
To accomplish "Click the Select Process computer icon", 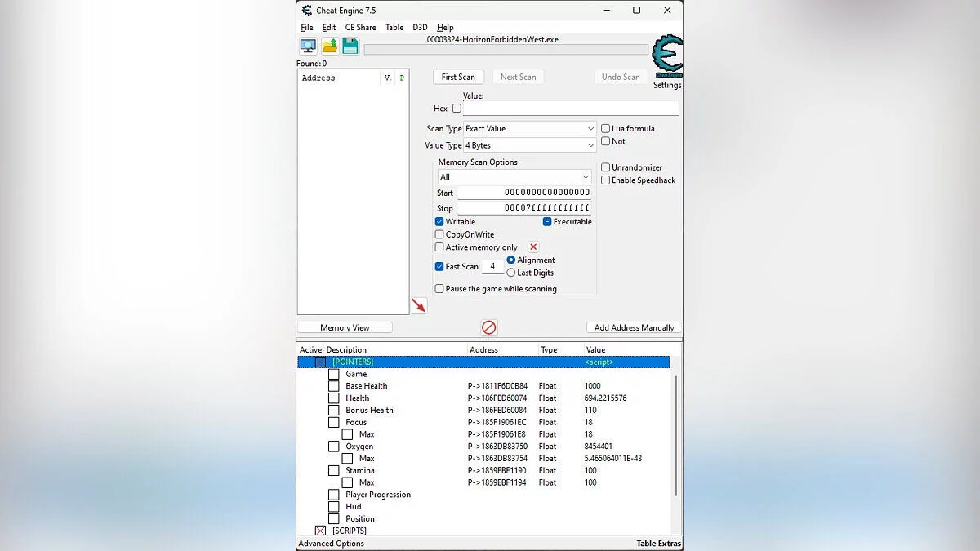I will tap(309, 47).
